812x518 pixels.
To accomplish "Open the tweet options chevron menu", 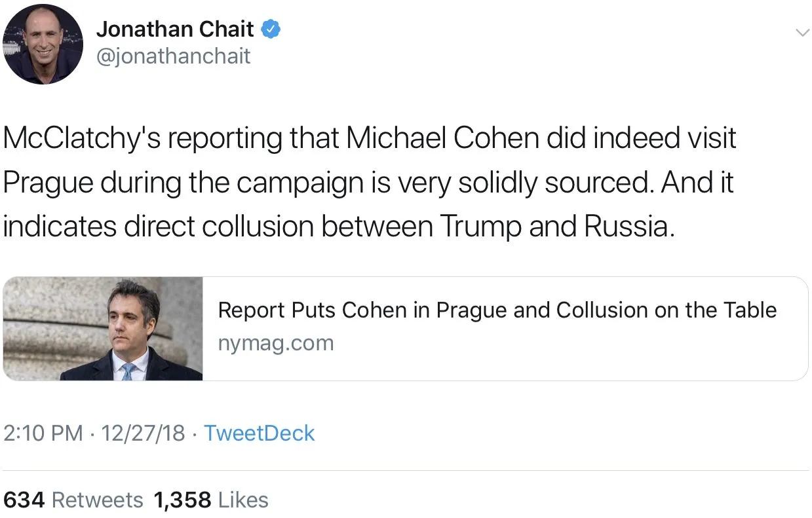I will click(802, 33).
